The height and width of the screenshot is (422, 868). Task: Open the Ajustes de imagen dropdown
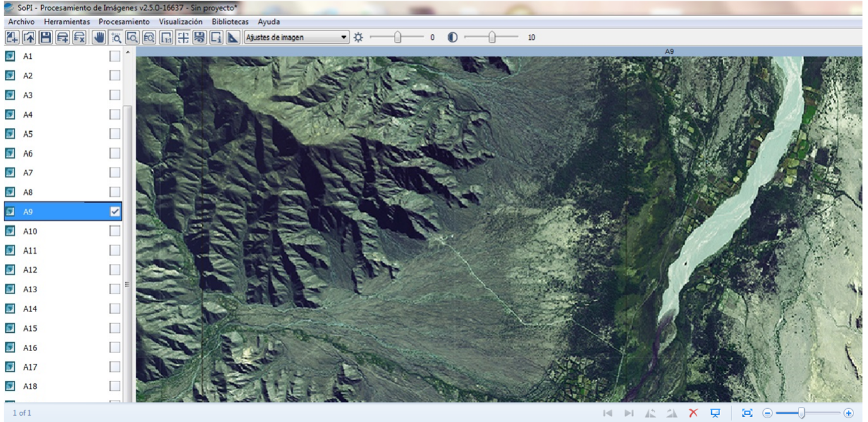click(296, 37)
